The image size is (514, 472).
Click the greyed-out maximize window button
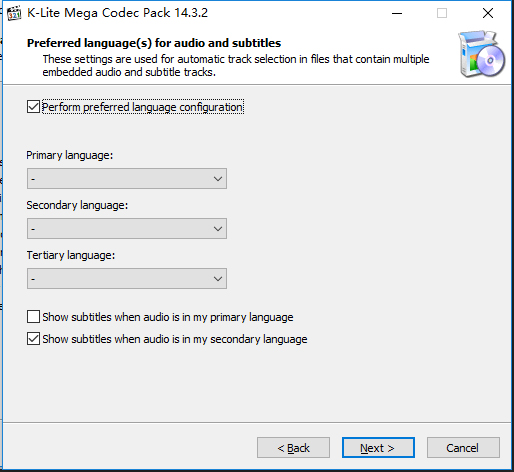click(x=442, y=13)
